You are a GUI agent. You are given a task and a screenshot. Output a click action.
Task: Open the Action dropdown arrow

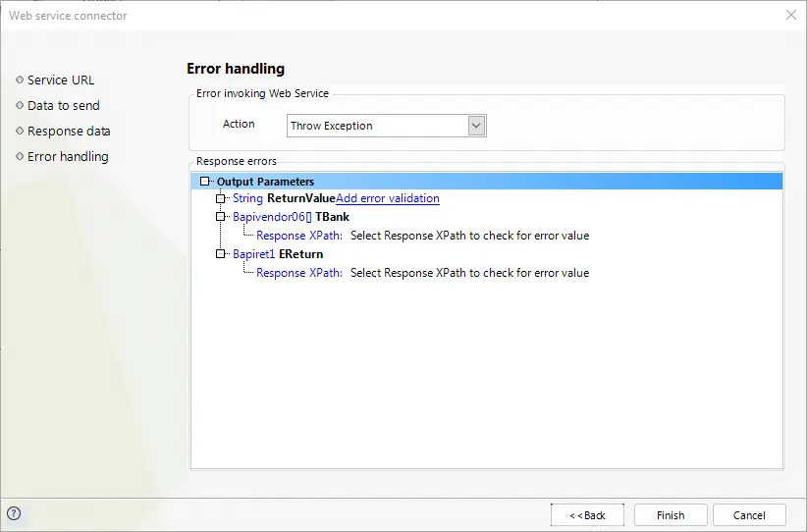tap(476, 126)
